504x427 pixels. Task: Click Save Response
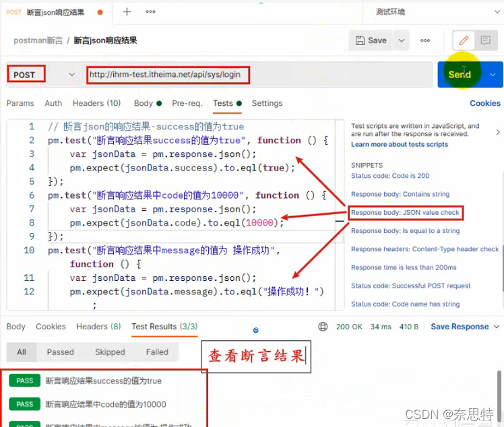click(x=460, y=327)
